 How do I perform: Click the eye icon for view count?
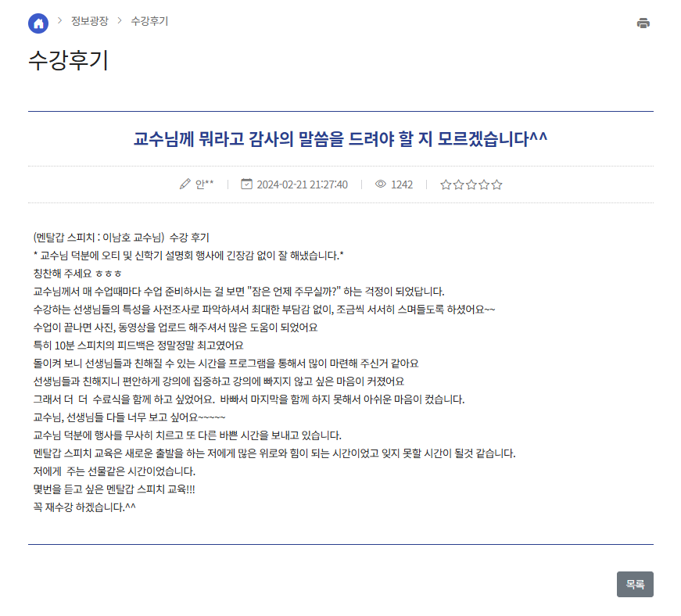(381, 184)
